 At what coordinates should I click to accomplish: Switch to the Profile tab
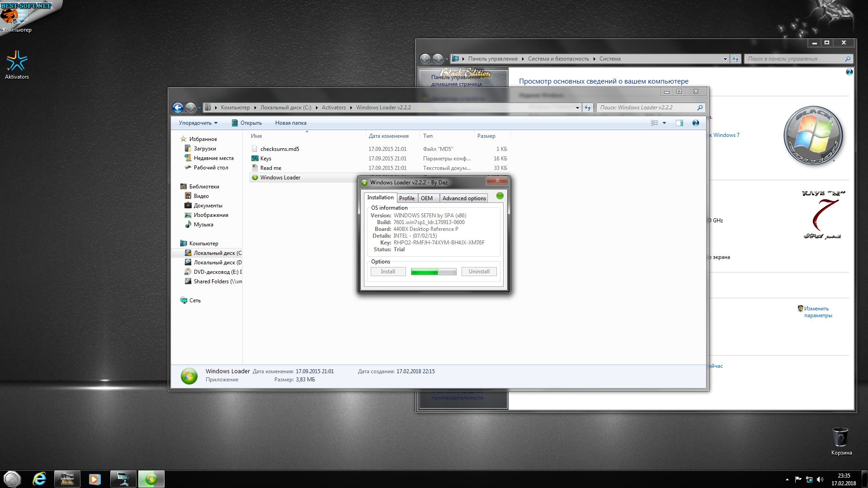tap(406, 198)
